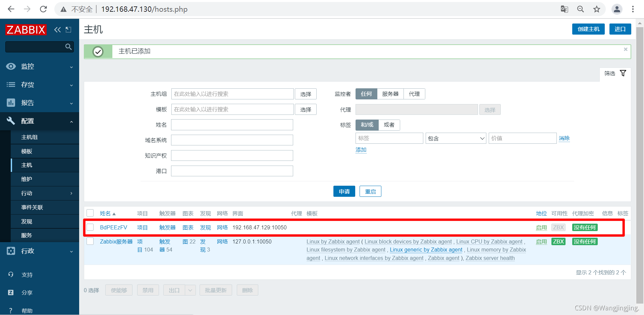The height and width of the screenshot is (315, 644).
Task: Select 代理 in the 监控者 options
Action: tap(414, 94)
